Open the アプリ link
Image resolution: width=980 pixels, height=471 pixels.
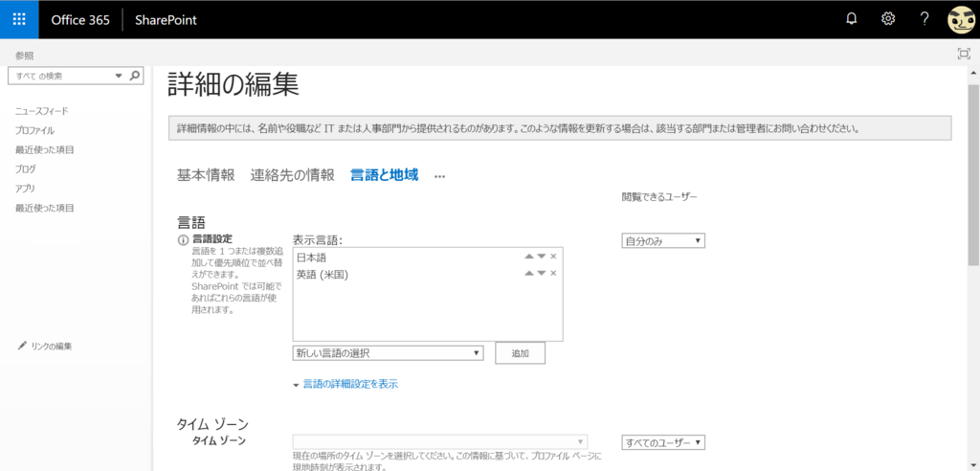pos(25,189)
